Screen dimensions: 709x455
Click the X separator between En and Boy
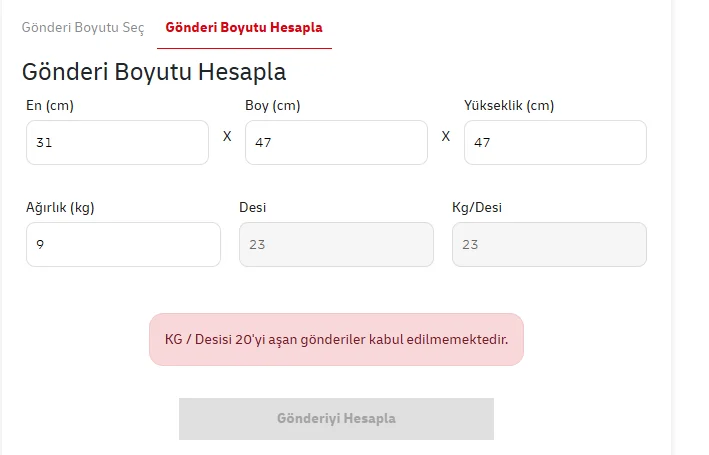click(227, 136)
